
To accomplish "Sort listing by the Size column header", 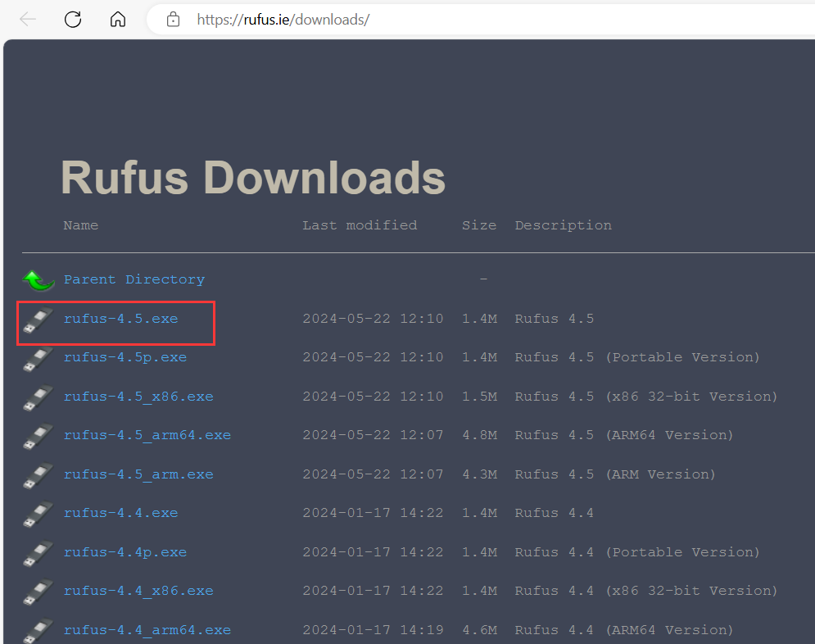I will pos(479,225).
